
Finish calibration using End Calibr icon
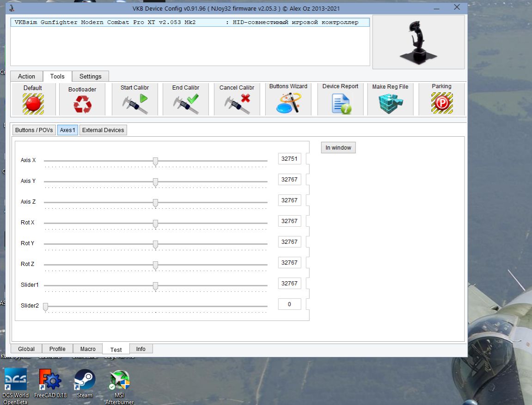click(186, 104)
